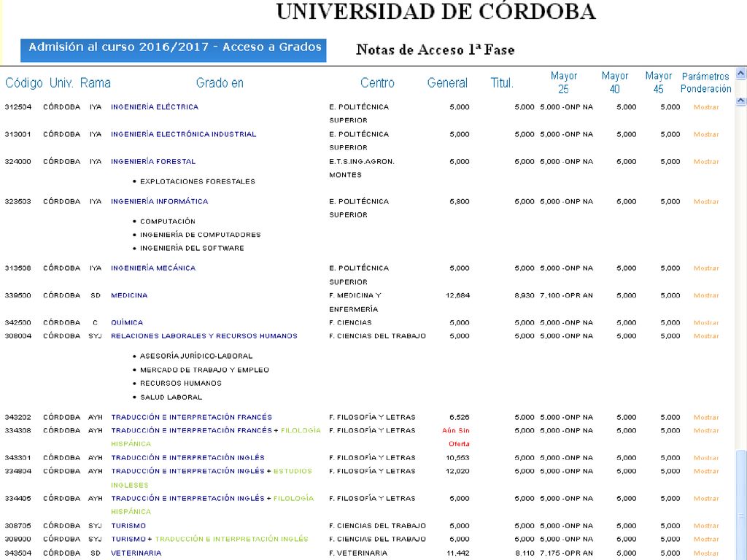Click Mostrar for Ingeniería Electrónica Industrial row
747x560 pixels.
(706, 134)
